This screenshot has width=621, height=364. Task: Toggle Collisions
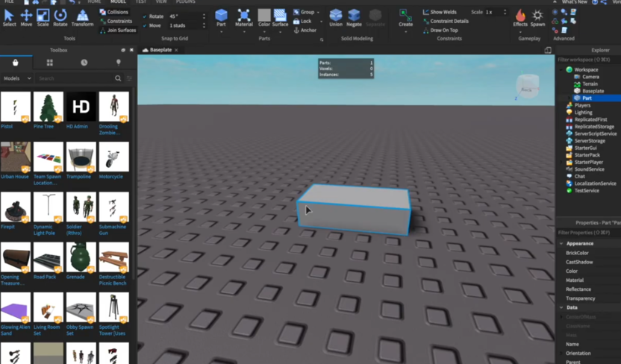tap(114, 12)
